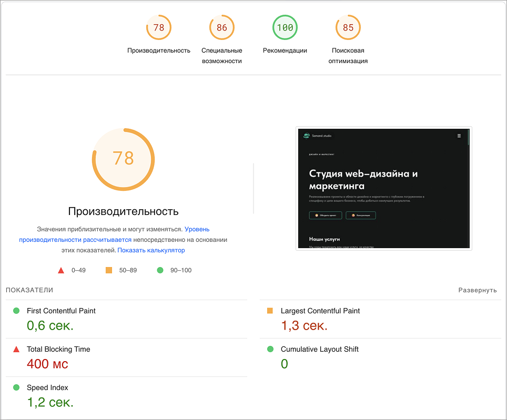
Task: Open the Уровень производительности рассчитывается link
Action: click(x=114, y=234)
